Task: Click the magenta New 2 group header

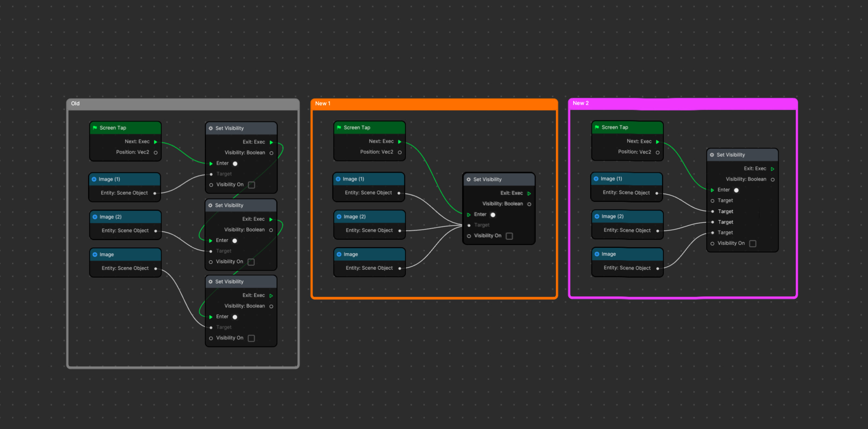Action: 683,103
